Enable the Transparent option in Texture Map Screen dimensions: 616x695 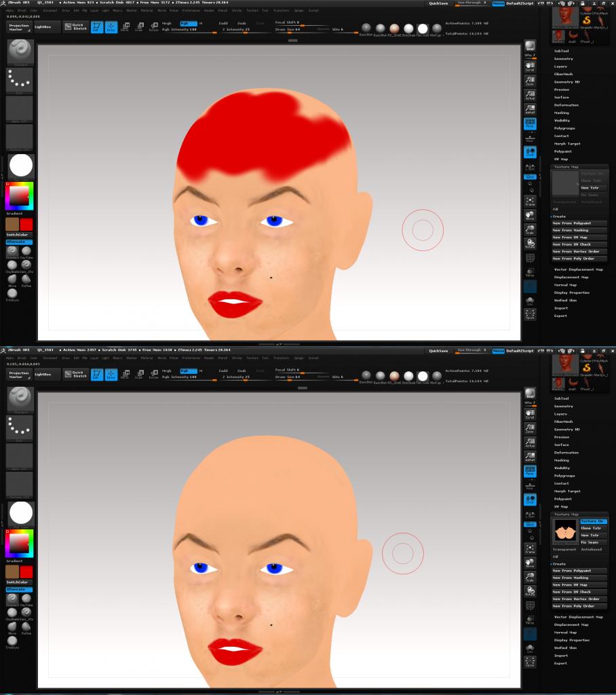[x=565, y=550]
